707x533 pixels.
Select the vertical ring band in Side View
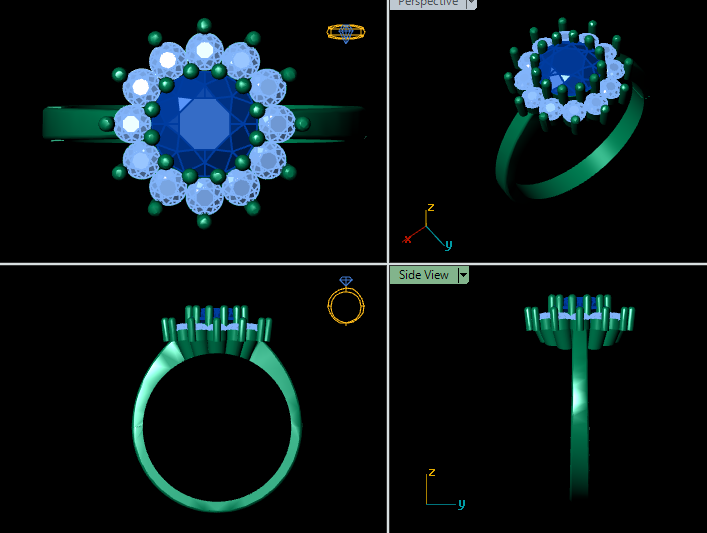click(579, 420)
